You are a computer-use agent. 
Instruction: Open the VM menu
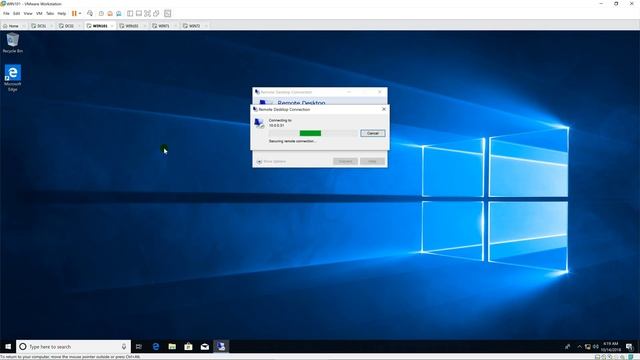coord(39,13)
